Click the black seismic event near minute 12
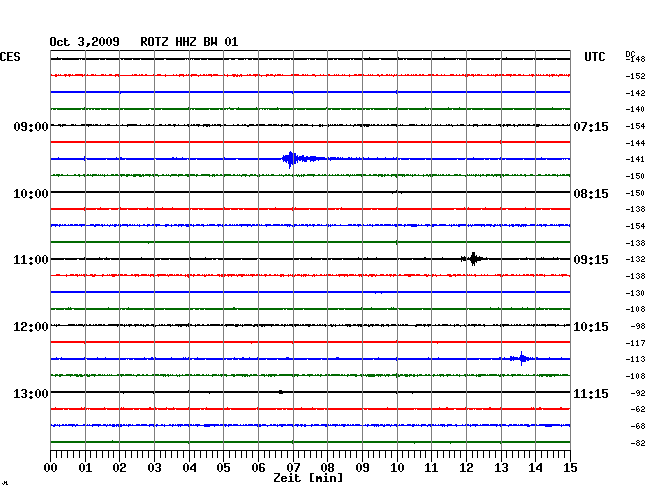 click(x=473, y=259)
